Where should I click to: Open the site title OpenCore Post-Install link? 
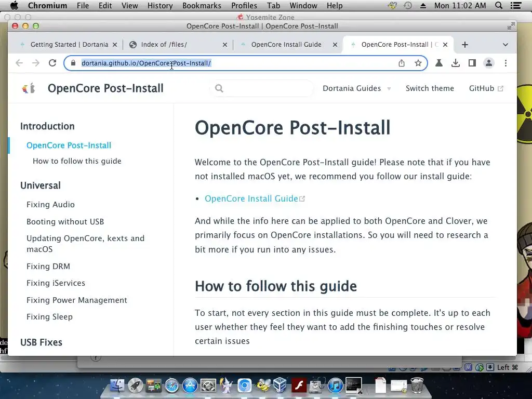click(x=105, y=88)
